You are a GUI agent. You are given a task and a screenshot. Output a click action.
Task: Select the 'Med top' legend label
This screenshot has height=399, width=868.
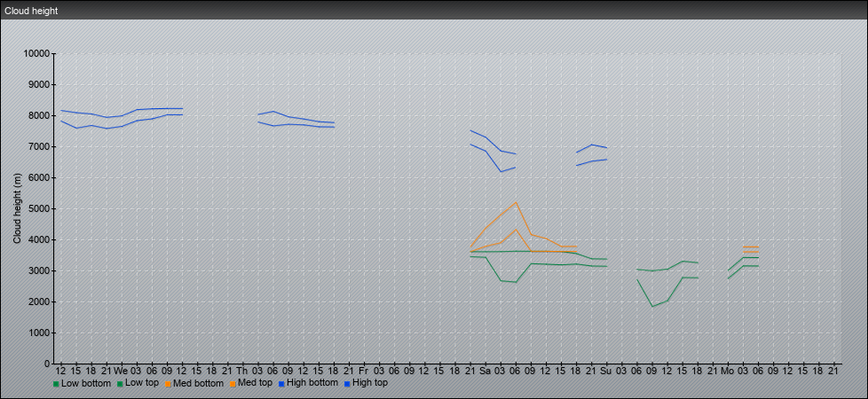tap(255, 383)
